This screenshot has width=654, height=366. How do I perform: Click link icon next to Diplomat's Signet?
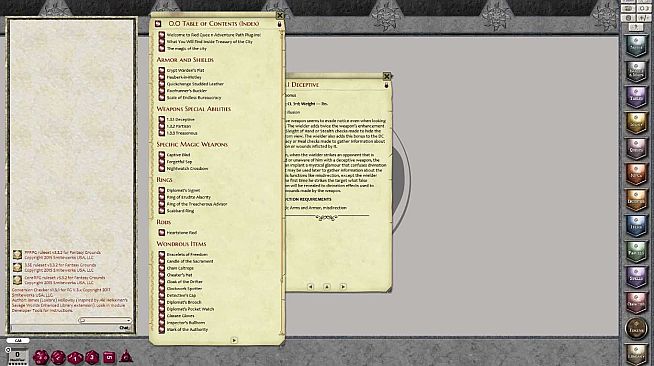click(x=161, y=190)
